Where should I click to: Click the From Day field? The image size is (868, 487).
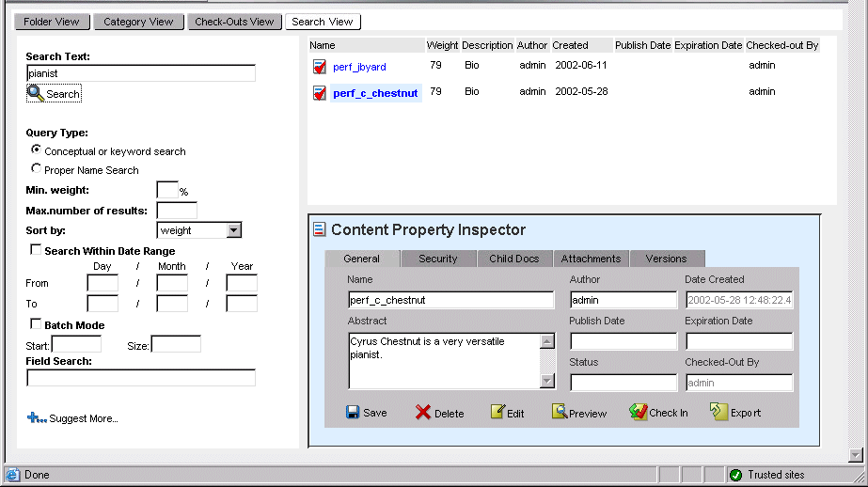103,283
